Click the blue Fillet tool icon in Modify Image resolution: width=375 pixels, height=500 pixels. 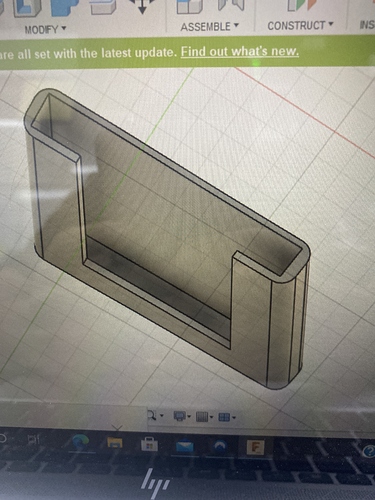coord(62,7)
